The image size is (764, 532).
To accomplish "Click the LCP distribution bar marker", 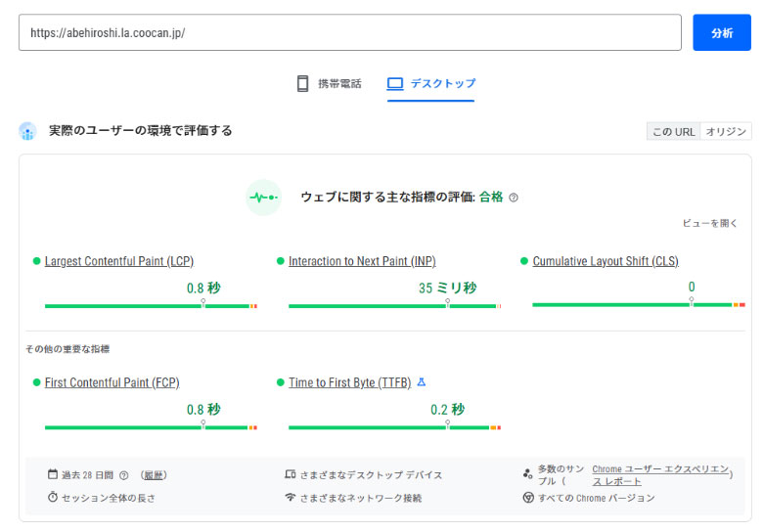I will click(x=202, y=304).
